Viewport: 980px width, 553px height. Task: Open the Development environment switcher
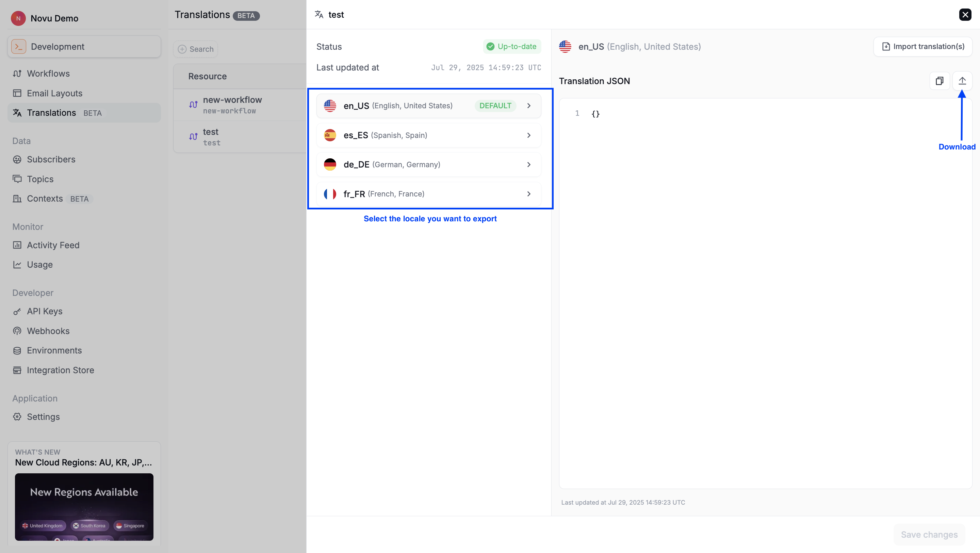pos(84,46)
